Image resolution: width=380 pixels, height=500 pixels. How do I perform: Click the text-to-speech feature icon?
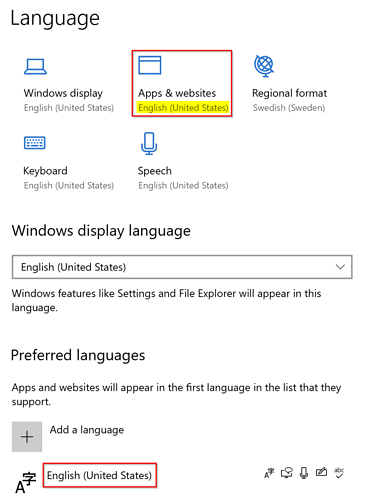tap(287, 473)
